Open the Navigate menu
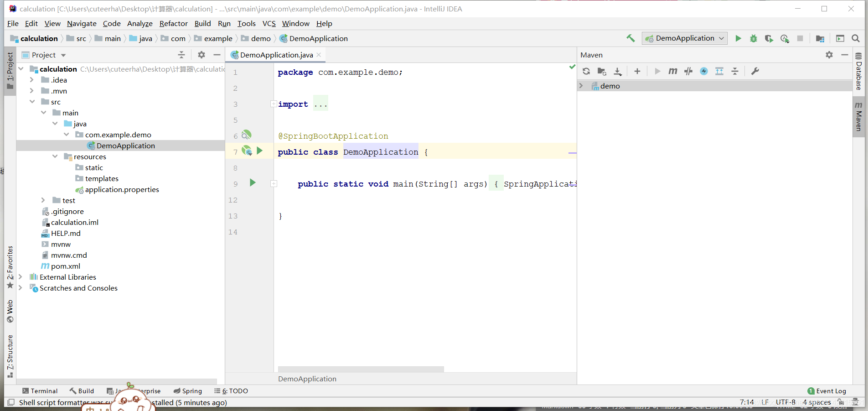 [x=82, y=24]
